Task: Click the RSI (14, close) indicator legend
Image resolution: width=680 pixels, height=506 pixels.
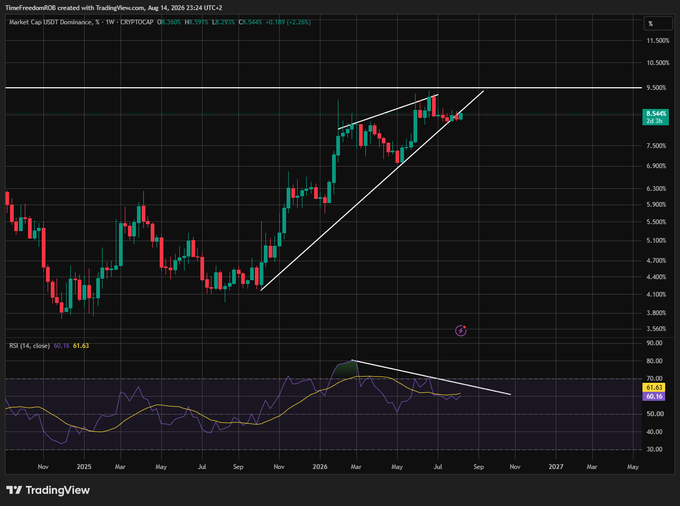Action: [x=29, y=346]
